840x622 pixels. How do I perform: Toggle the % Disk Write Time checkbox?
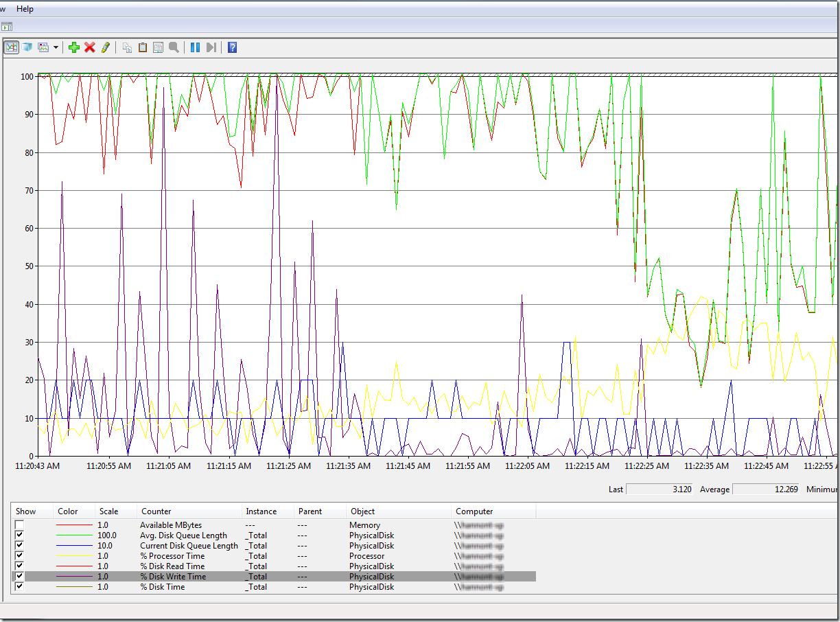[20, 577]
